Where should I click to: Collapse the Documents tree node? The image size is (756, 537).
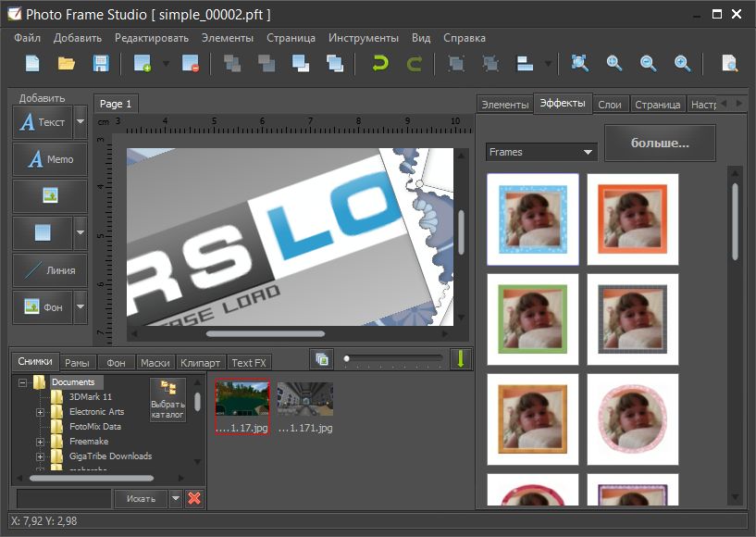tap(22, 382)
